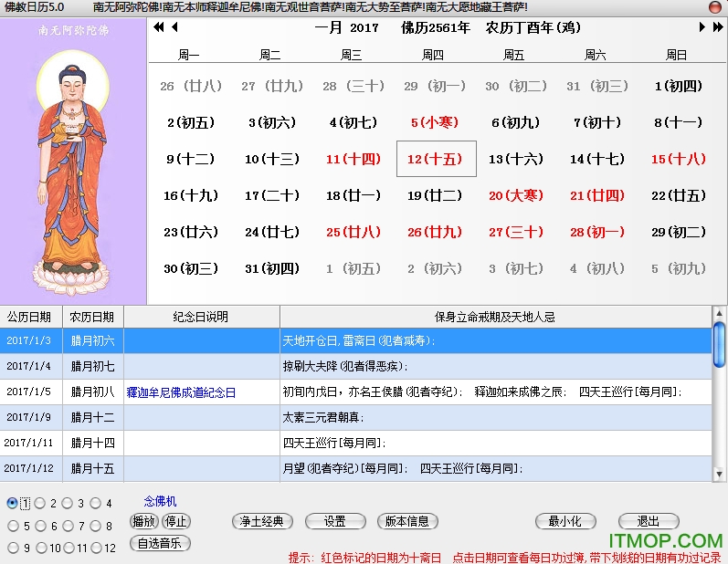Select calendar date 3(初六) in black

pos(272,122)
